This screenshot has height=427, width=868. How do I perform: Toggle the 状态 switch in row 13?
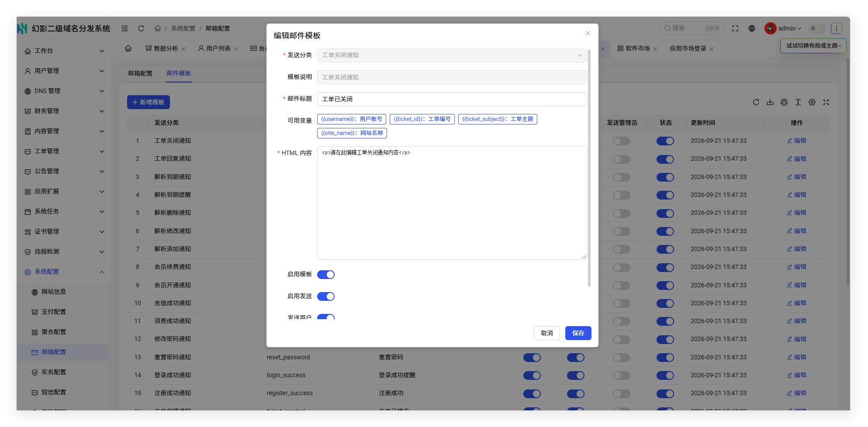point(665,358)
